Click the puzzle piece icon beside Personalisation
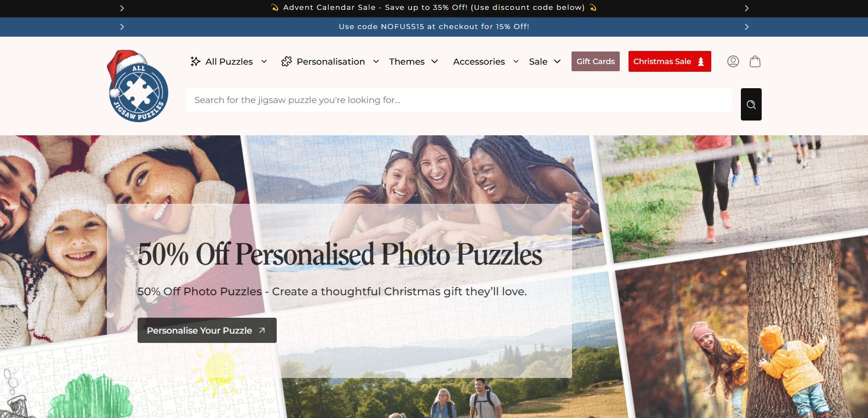Screen dimensions: 868x418 click(x=286, y=61)
